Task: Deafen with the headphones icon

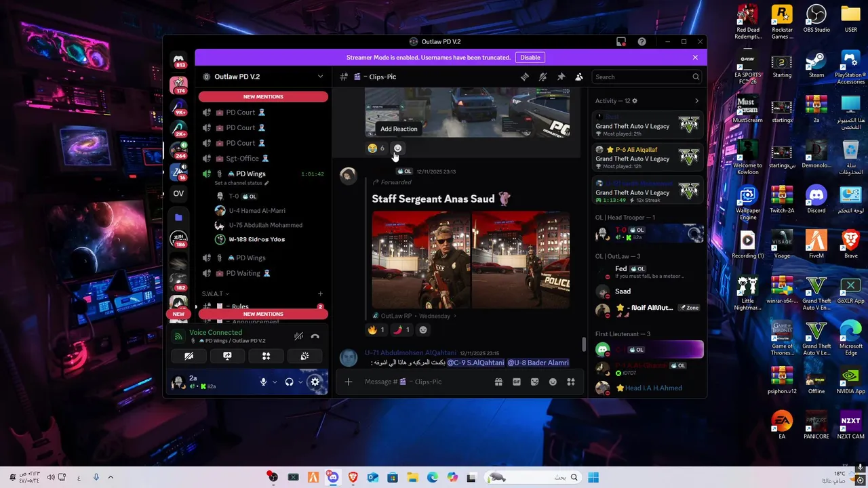Action: pyautogui.click(x=289, y=382)
